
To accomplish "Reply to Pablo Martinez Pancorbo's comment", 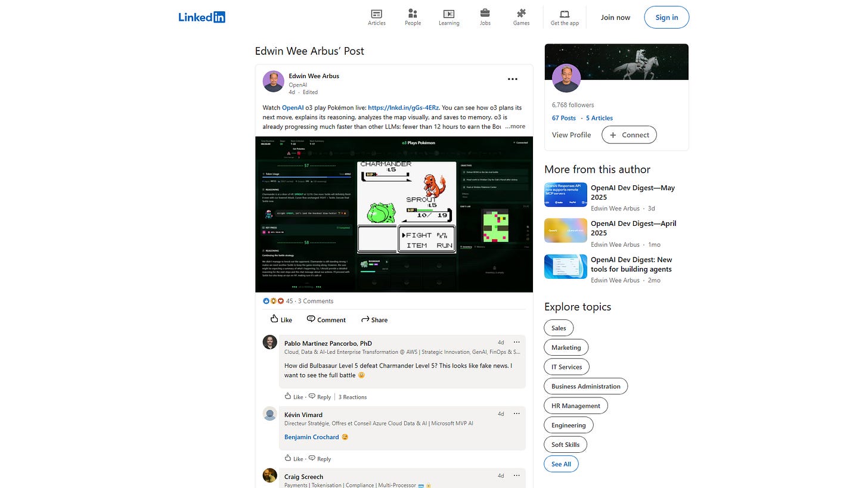I will 320,397.
